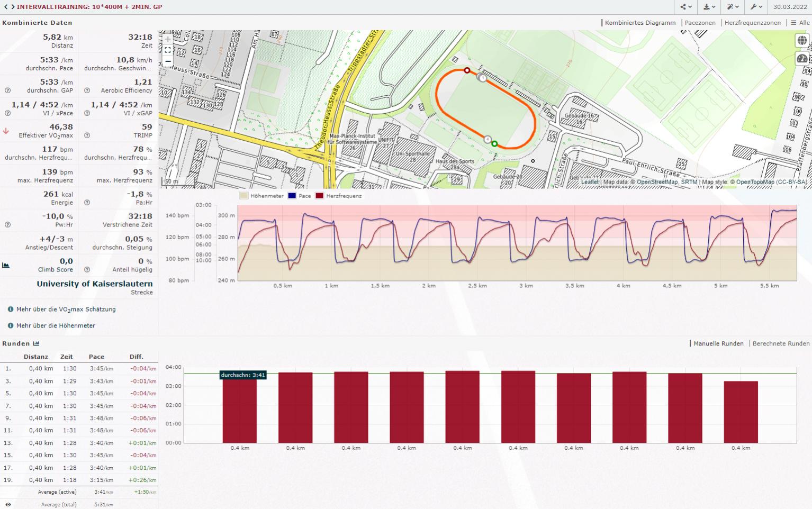Open the share dropdown menu
Image resolution: width=812 pixels, height=509 pixels.
click(x=686, y=7)
